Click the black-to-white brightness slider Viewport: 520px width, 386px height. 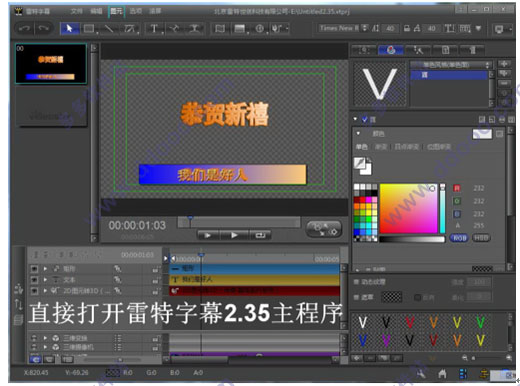click(x=412, y=239)
